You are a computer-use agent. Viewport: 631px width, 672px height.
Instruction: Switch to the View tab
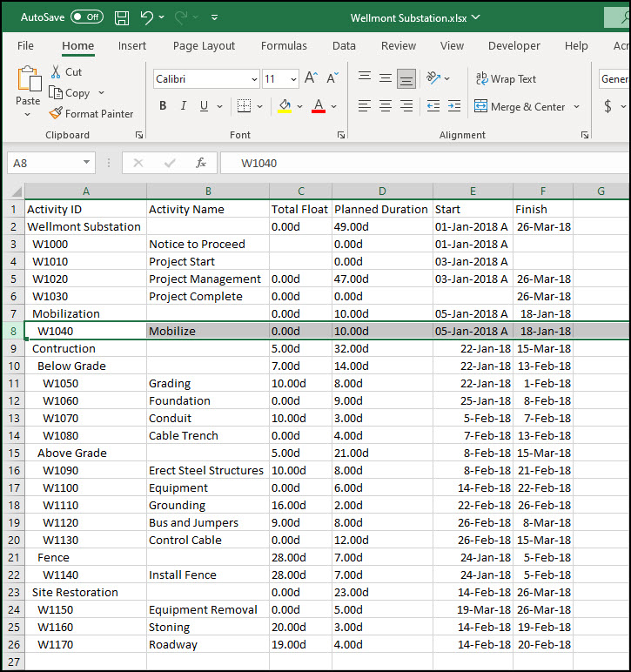click(452, 46)
